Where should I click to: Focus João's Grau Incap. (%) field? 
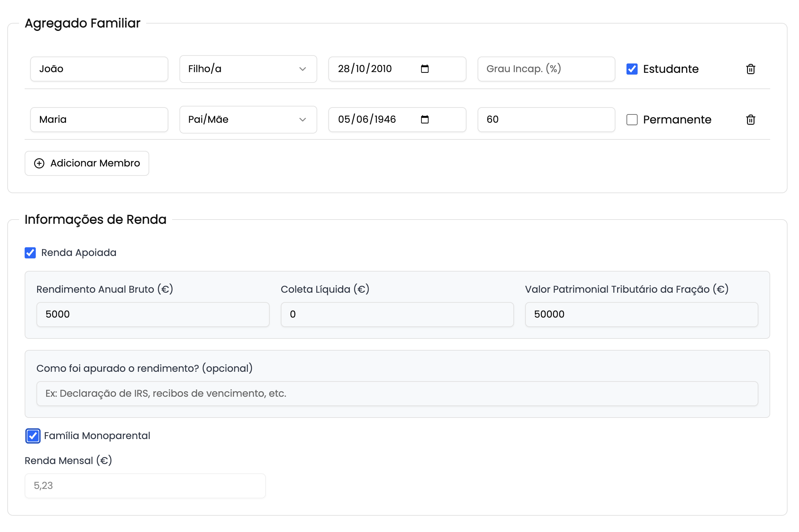coord(546,69)
